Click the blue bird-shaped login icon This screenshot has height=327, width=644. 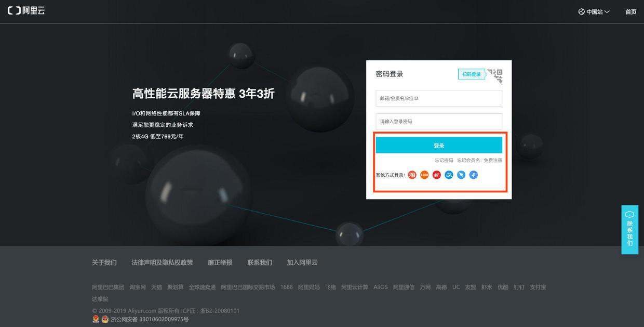pyautogui.click(x=461, y=175)
